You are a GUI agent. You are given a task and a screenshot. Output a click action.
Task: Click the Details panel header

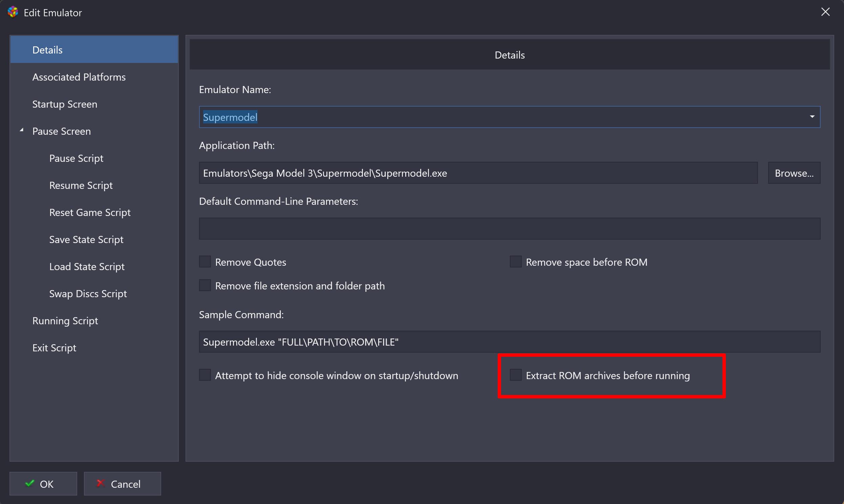coord(510,55)
